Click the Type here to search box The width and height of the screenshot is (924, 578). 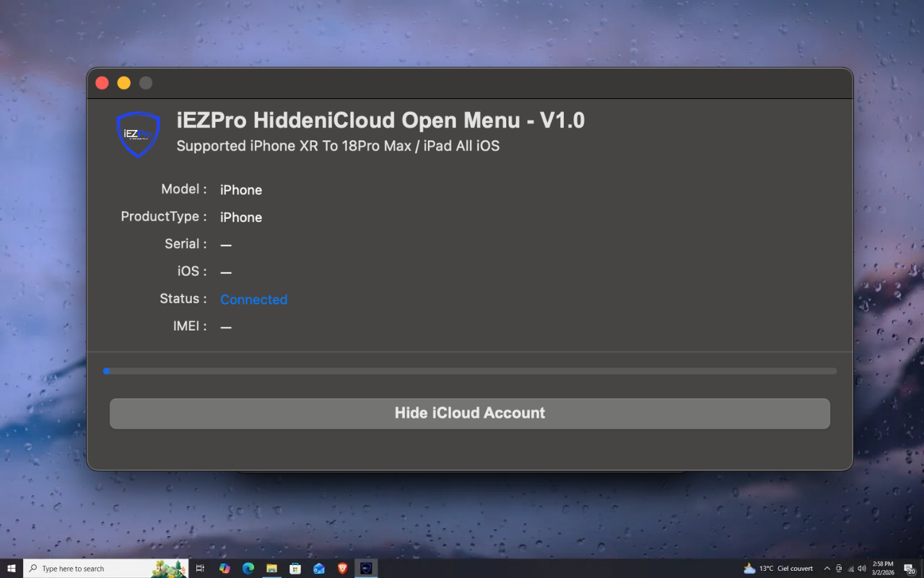point(106,569)
